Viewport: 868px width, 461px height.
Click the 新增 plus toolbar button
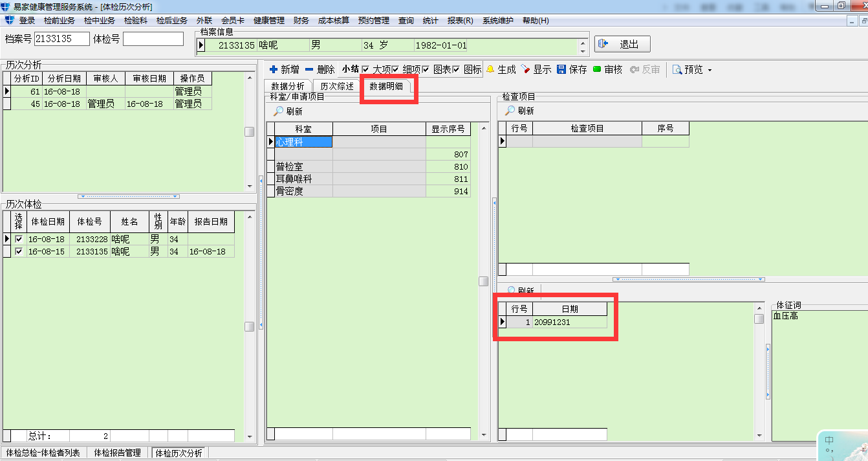pos(284,69)
